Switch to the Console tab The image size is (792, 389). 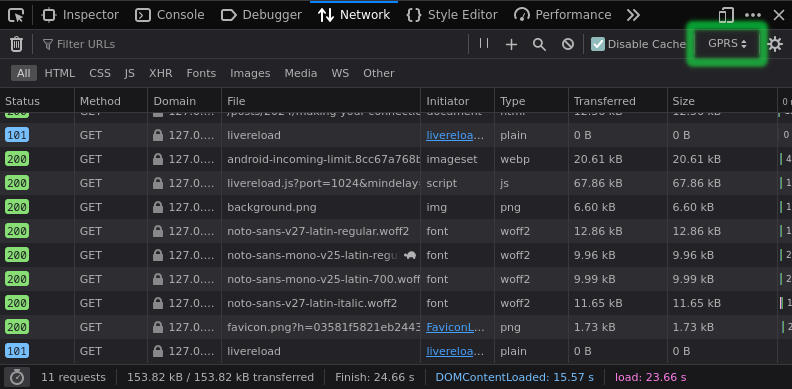(170, 15)
